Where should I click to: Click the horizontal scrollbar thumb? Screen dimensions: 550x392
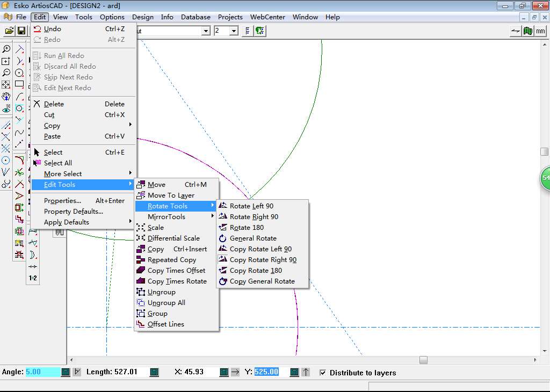423,360
